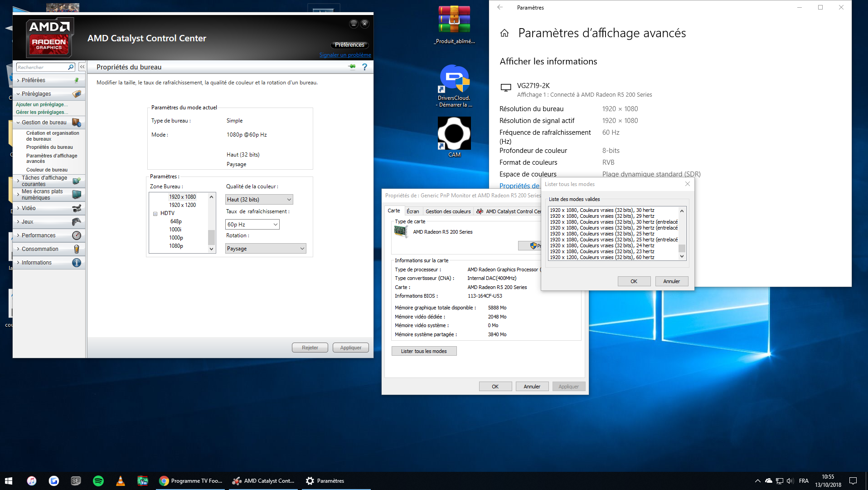Close the Lister tous les modes dialog
This screenshot has width=868, height=490.
click(688, 184)
